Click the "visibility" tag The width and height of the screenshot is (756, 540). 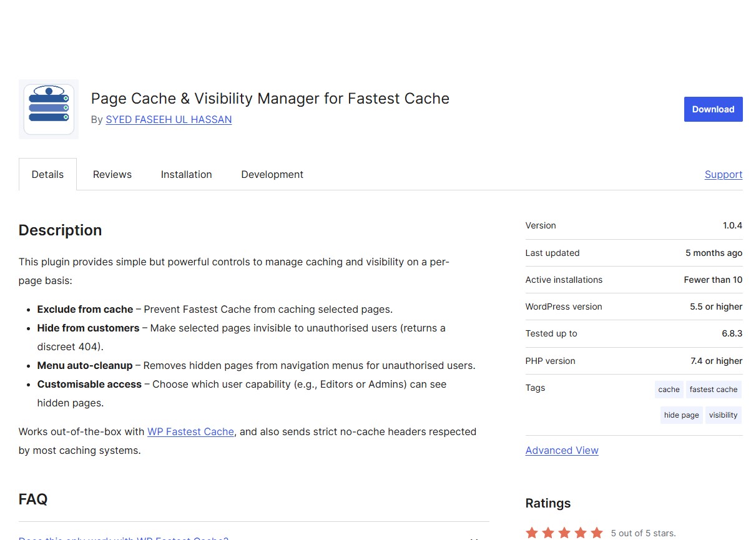[x=723, y=415]
